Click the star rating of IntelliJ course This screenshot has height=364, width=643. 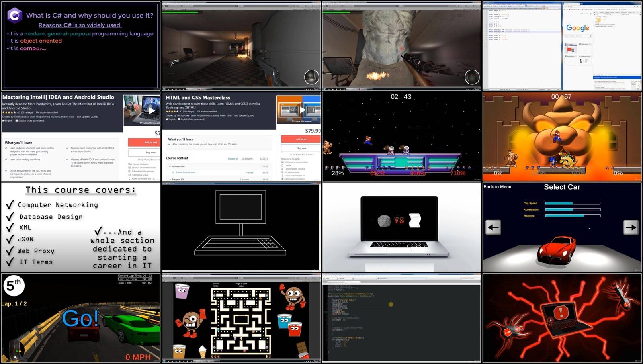click(9, 112)
